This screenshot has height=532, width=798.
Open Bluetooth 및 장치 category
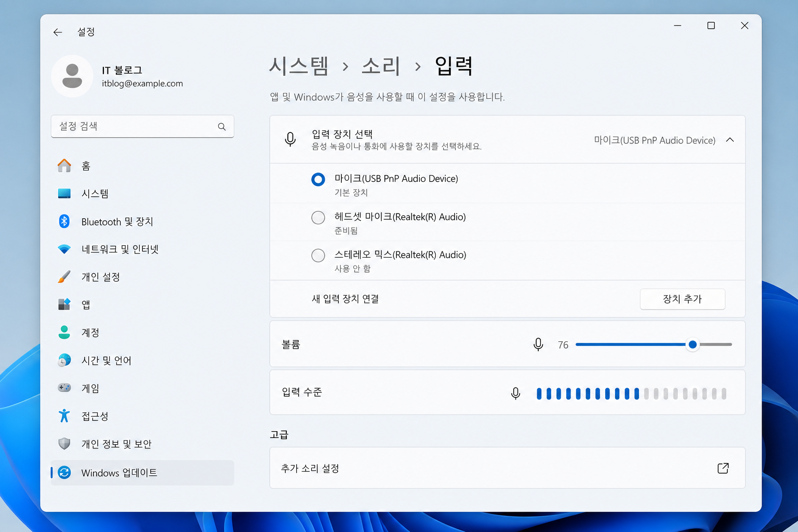click(142, 221)
